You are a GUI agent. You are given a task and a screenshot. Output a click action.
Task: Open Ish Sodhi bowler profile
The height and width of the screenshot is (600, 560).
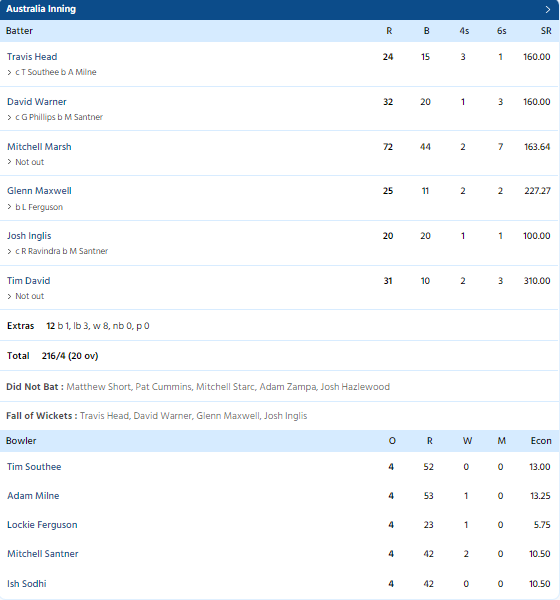(x=27, y=584)
